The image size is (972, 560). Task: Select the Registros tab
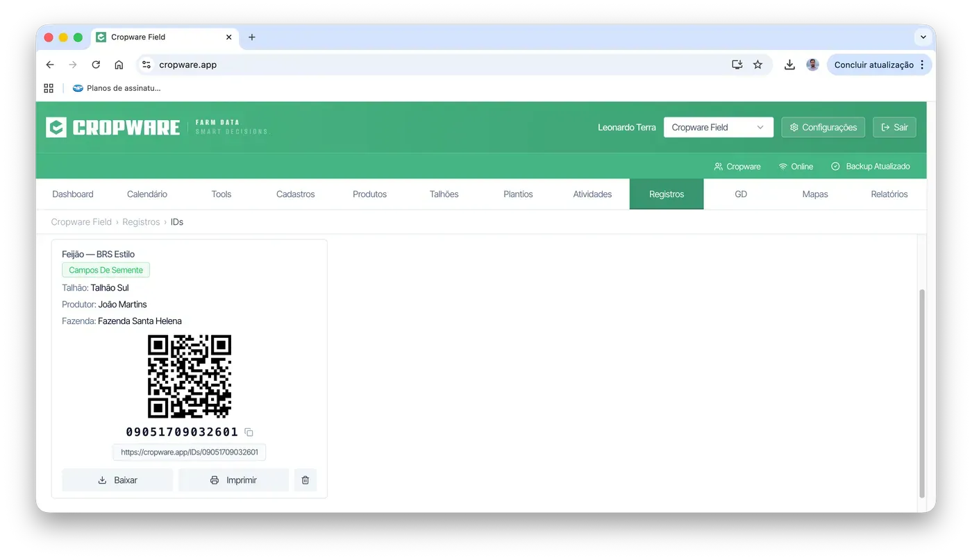tap(667, 194)
